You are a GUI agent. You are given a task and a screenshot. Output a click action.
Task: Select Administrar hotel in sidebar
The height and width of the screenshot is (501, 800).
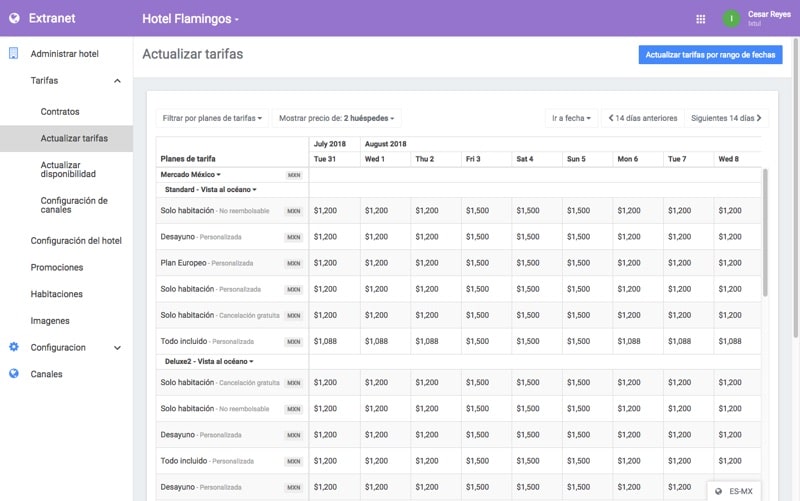coord(64,54)
